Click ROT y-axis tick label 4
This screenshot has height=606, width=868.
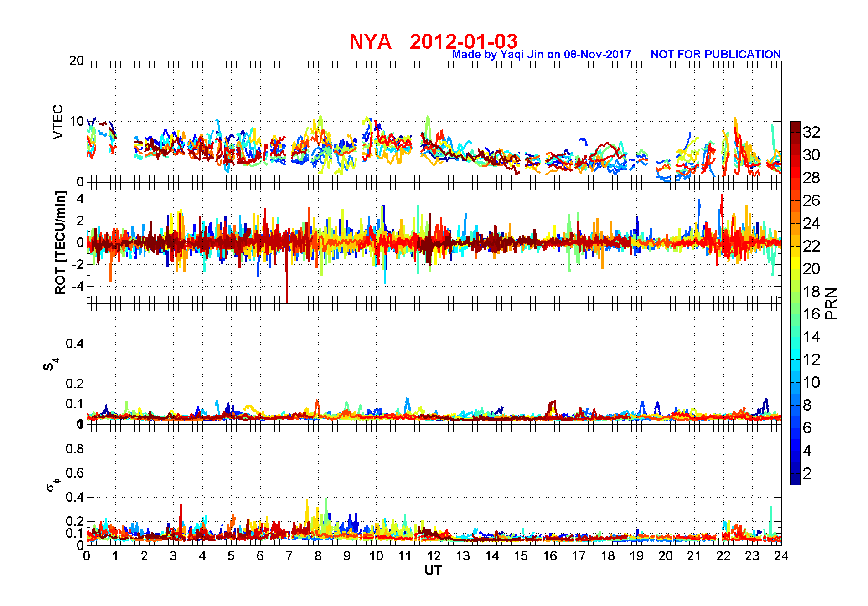80,199
